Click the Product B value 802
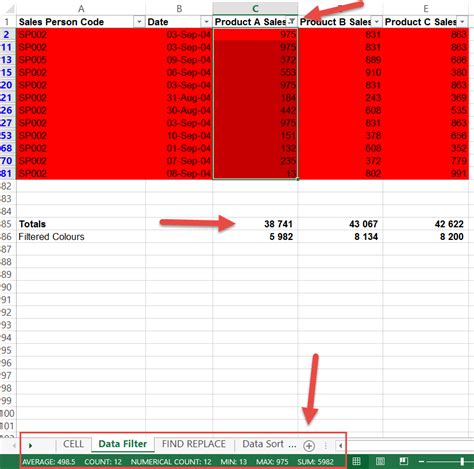474x469 pixels. coord(340,174)
